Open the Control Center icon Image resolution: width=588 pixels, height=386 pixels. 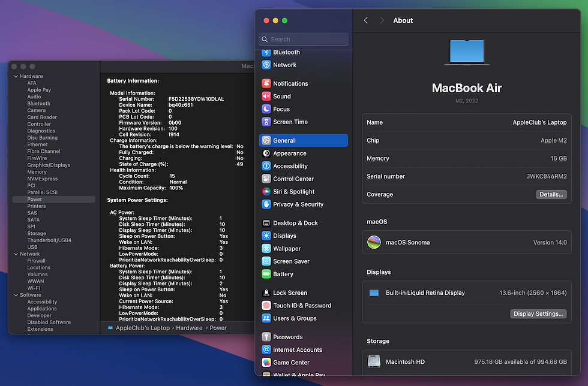(x=266, y=179)
